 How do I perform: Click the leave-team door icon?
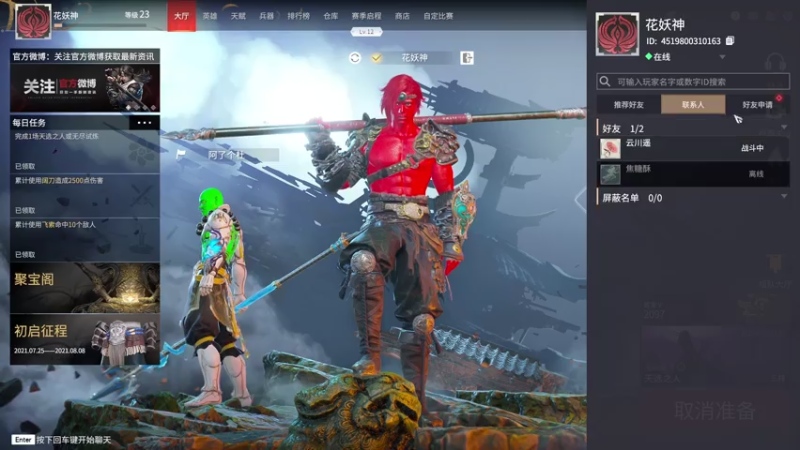467,58
